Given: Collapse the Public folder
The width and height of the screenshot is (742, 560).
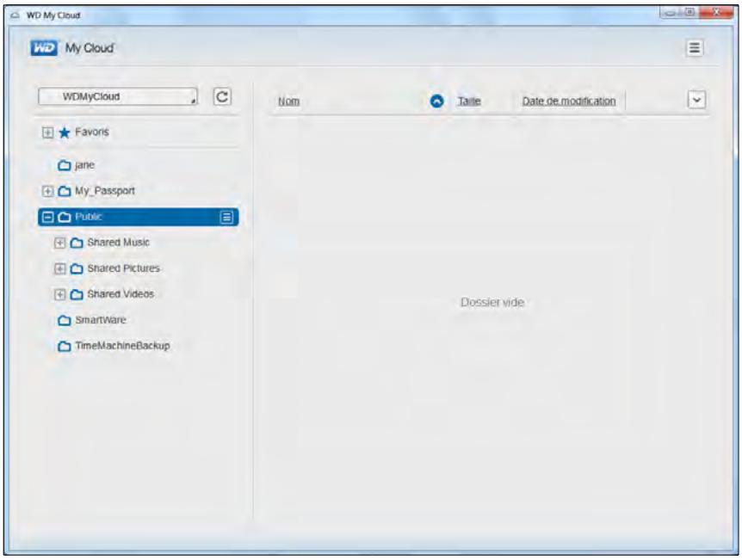Looking at the screenshot, I should [47, 217].
